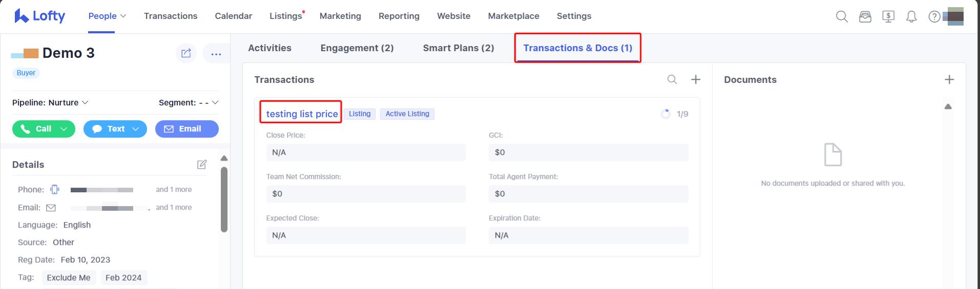This screenshot has height=289, width=980.
Task: Open the inbox tray icon in header
Action: 865,17
